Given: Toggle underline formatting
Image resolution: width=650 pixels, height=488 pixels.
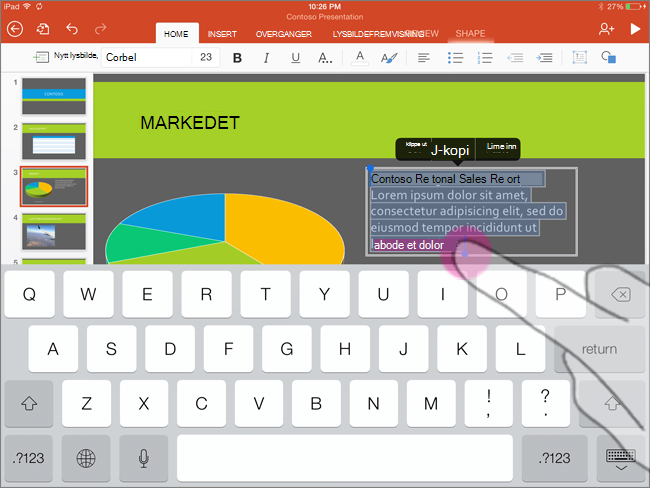Looking at the screenshot, I should 295,58.
